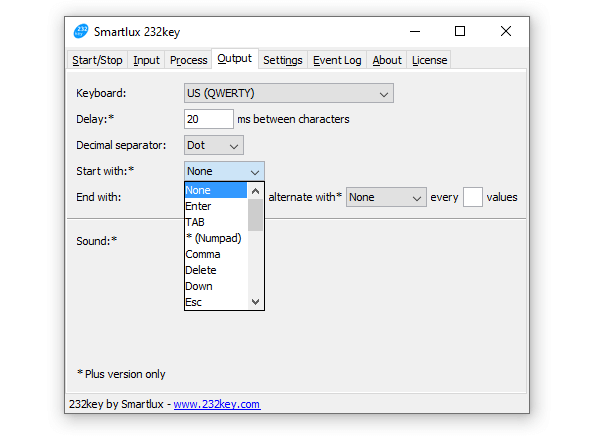Select Esc in the dropdown list

(194, 302)
